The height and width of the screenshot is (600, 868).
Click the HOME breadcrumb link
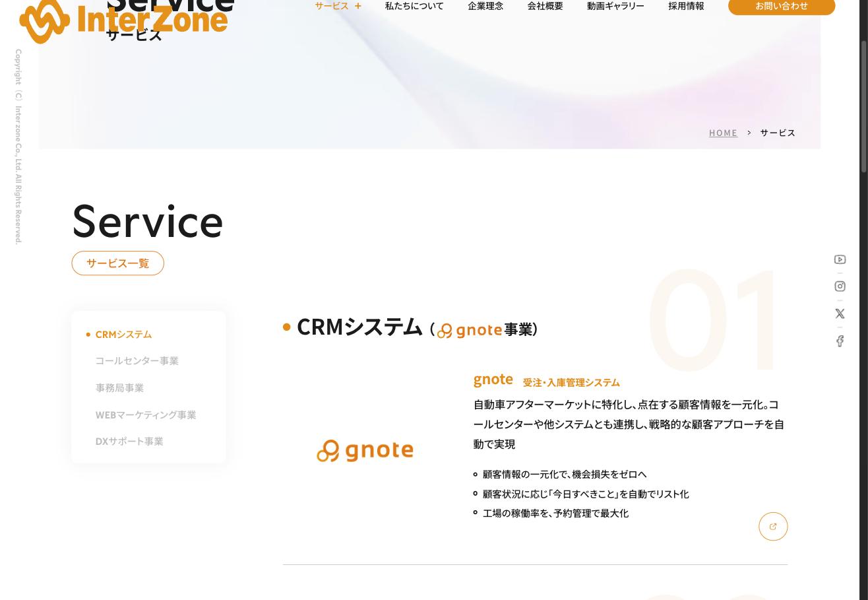pos(723,133)
